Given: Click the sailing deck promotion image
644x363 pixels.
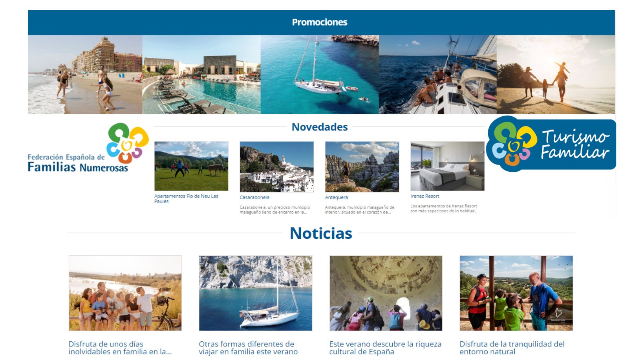Looking at the screenshot, I should (438, 75).
